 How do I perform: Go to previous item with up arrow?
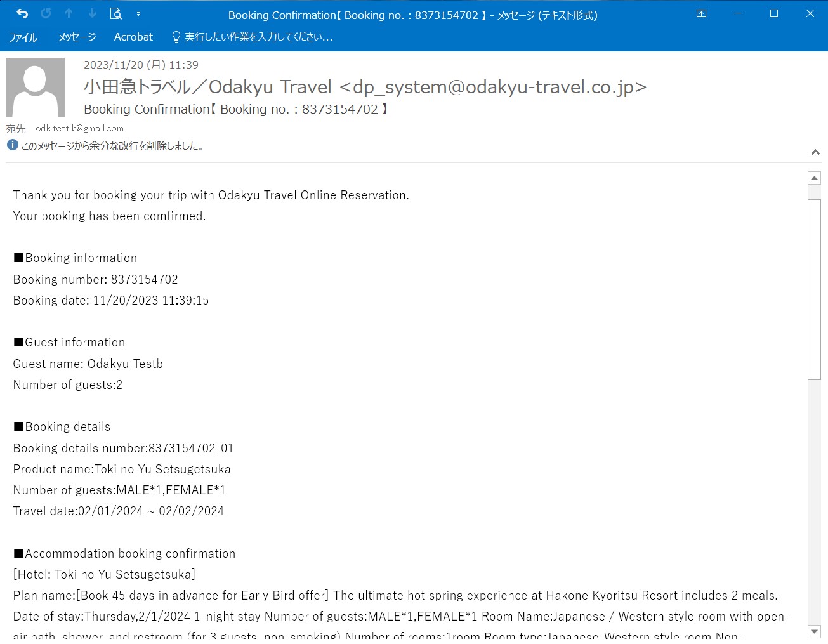tap(69, 14)
